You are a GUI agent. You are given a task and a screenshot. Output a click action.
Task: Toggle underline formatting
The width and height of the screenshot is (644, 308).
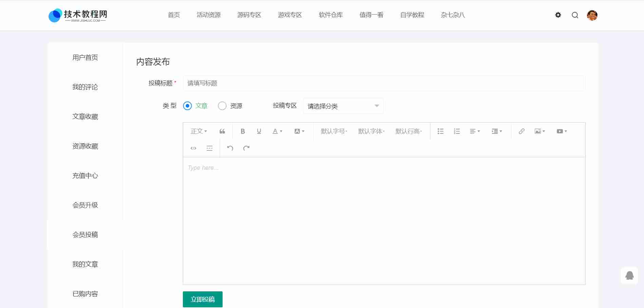(259, 131)
